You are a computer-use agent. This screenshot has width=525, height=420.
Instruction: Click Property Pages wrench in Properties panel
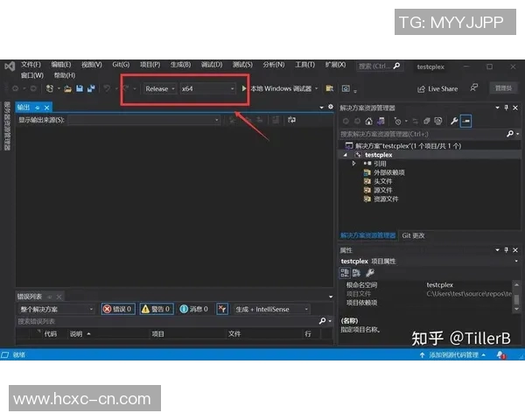pyautogui.click(x=370, y=273)
